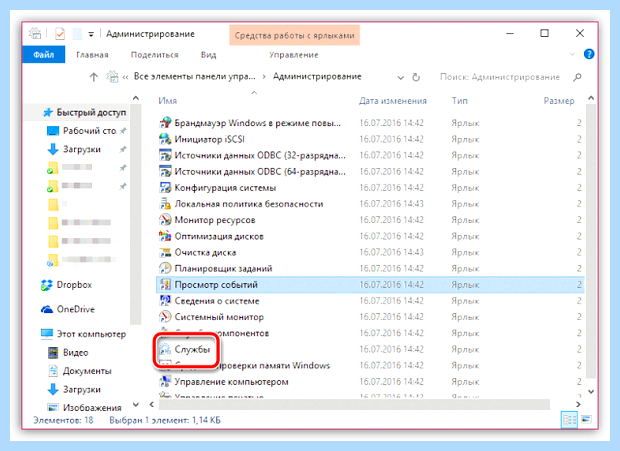
Task: Click the Монитор ресурсов icon
Action: coord(165,220)
